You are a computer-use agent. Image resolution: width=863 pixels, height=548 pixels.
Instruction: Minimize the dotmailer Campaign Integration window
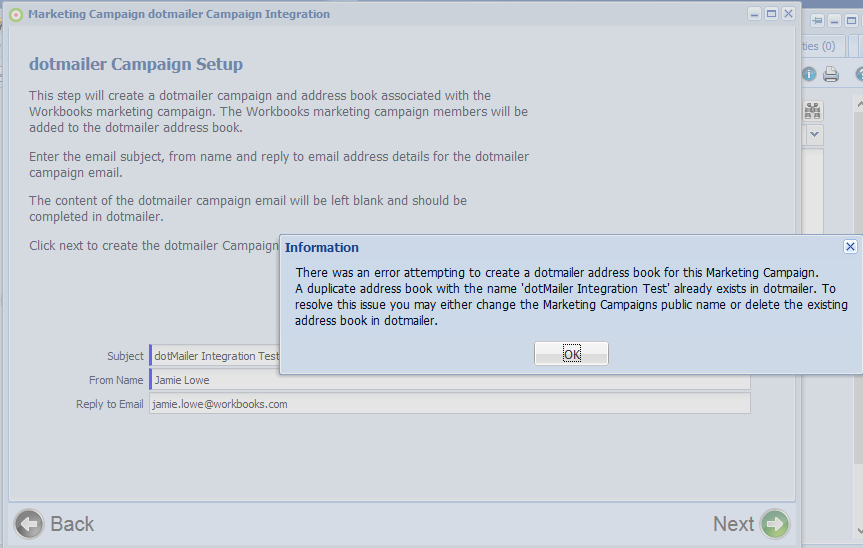pos(755,14)
